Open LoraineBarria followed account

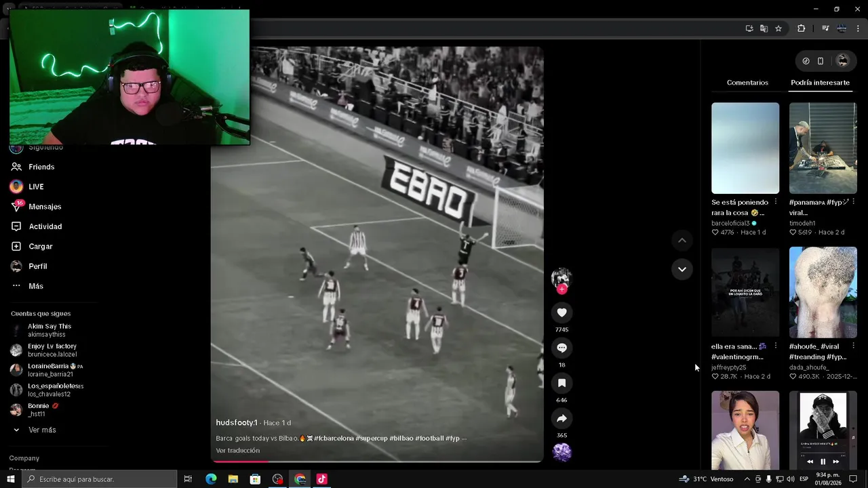46,370
